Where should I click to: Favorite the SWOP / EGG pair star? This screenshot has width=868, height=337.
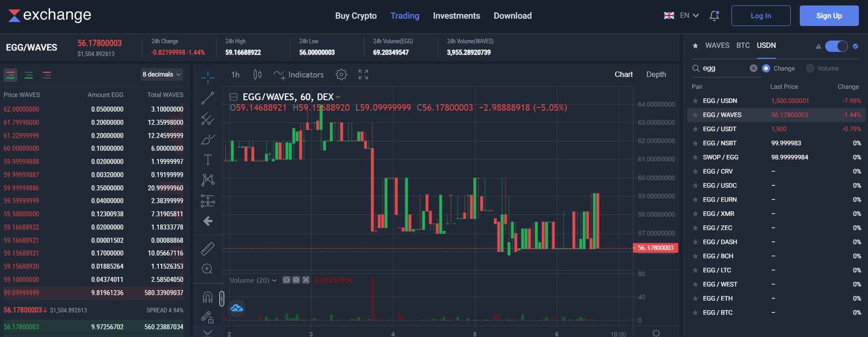(695, 158)
